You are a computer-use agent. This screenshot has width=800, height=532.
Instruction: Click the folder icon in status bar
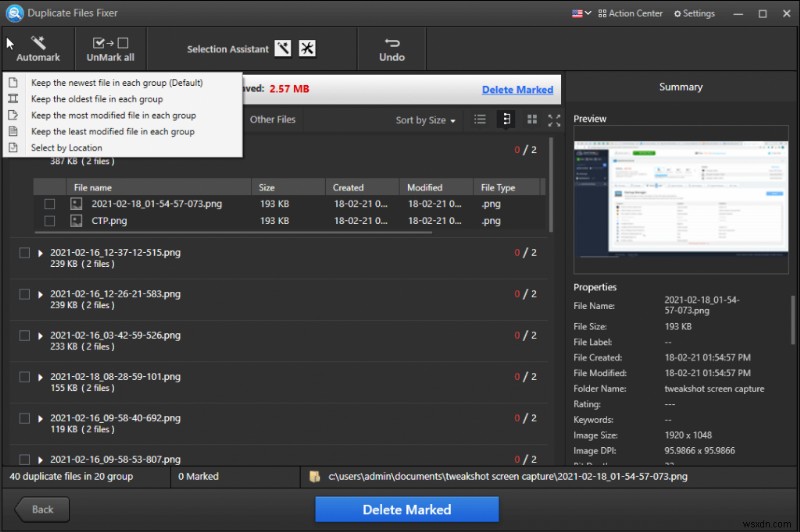pyautogui.click(x=315, y=476)
